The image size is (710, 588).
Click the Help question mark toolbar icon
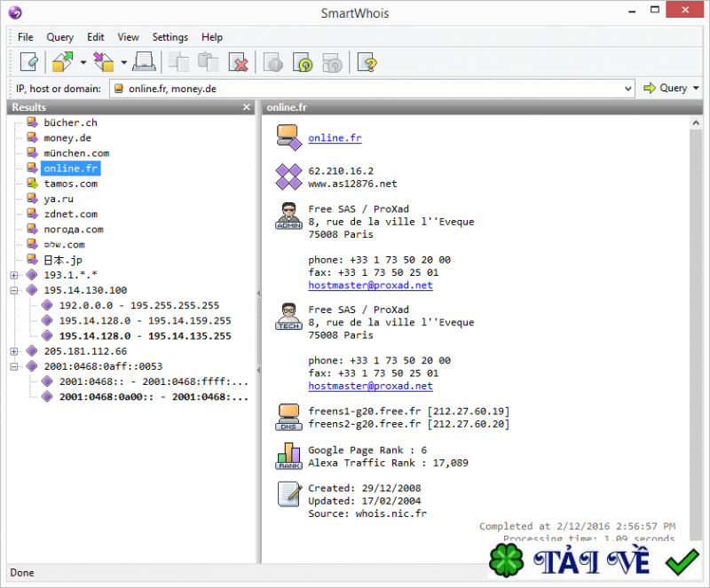click(x=367, y=62)
